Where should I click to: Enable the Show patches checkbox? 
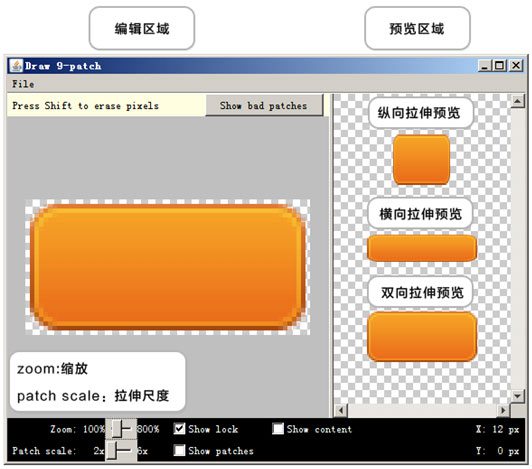coord(179,451)
